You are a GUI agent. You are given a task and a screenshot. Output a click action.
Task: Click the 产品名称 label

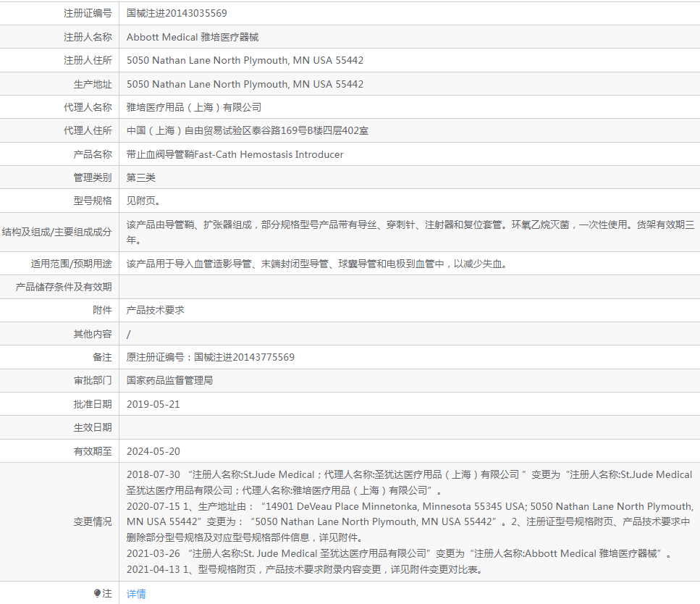tap(93, 154)
